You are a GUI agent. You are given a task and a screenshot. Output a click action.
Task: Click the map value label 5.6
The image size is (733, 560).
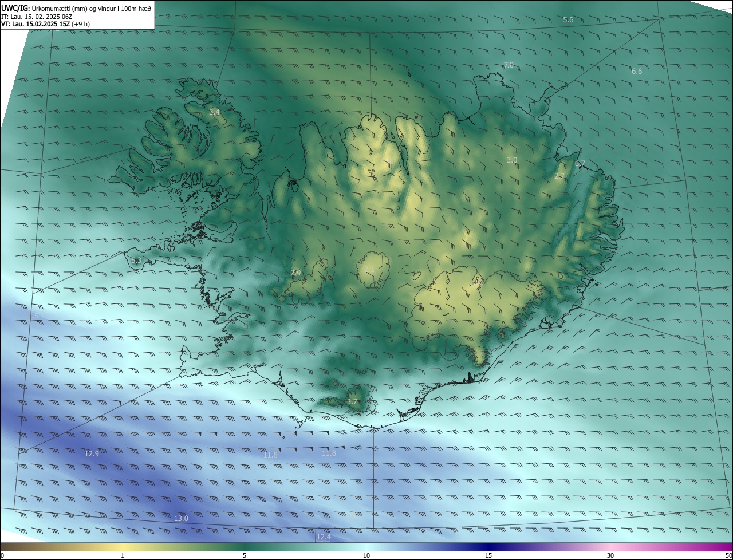(568, 20)
